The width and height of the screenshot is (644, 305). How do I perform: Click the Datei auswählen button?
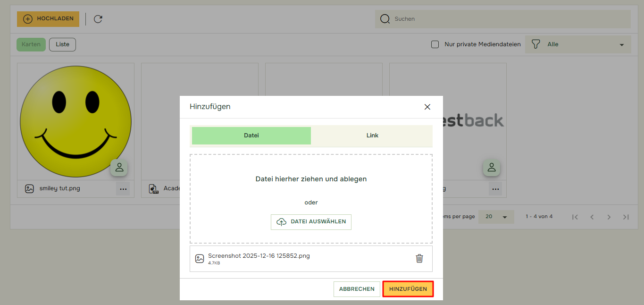click(x=311, y=222)
